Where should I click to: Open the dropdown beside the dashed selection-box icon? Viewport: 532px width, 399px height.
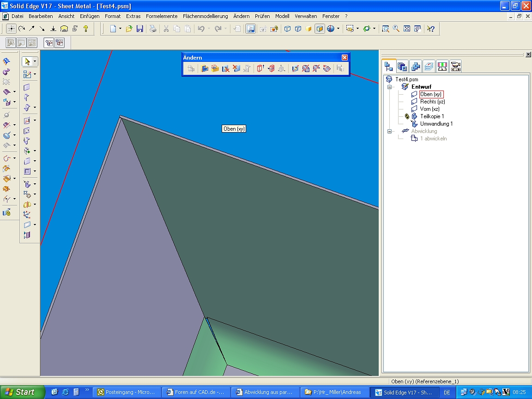357,29
